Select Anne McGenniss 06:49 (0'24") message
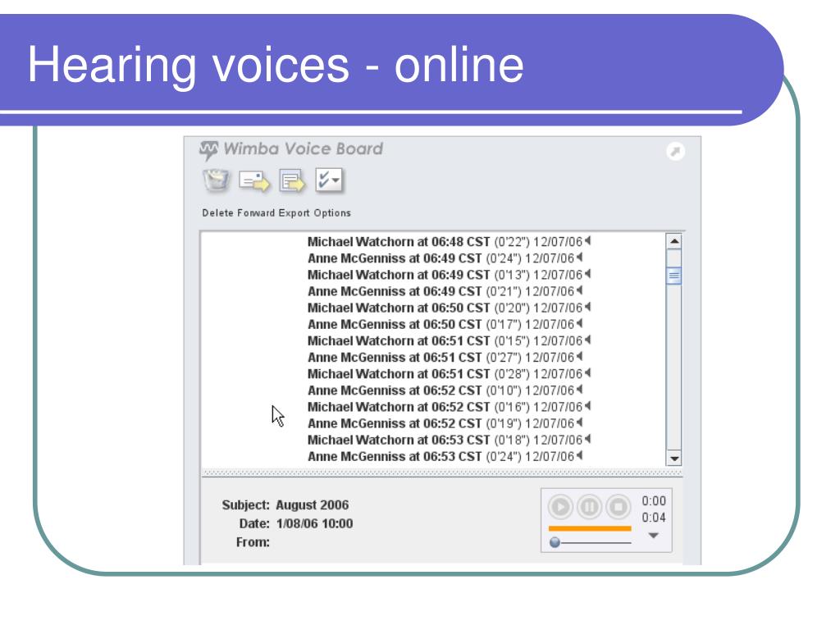This screenshot has height=630, width=840. coord(445,258)
